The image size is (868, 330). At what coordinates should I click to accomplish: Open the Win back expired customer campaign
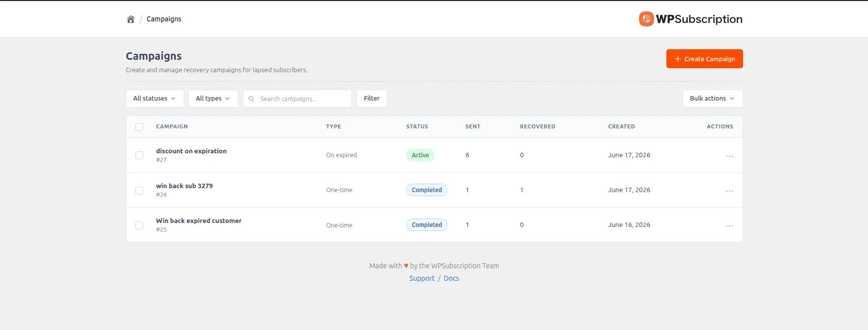(x=199, y=220)
